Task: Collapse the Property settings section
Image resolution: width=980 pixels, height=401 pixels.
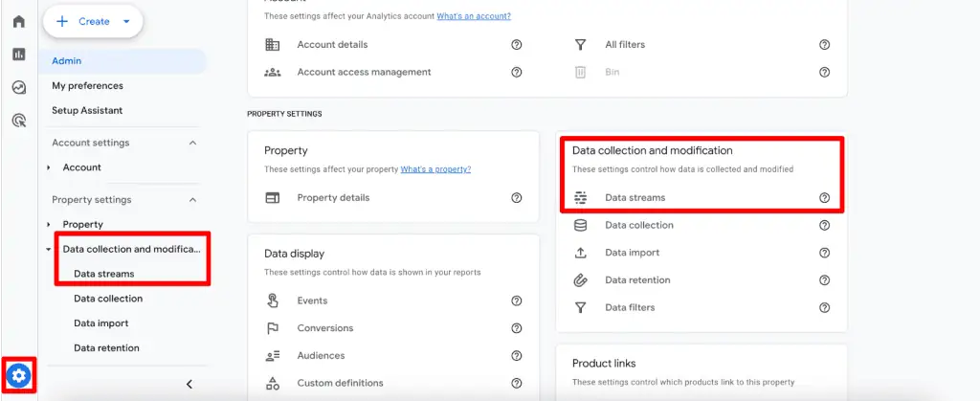Action: [192, 200]
